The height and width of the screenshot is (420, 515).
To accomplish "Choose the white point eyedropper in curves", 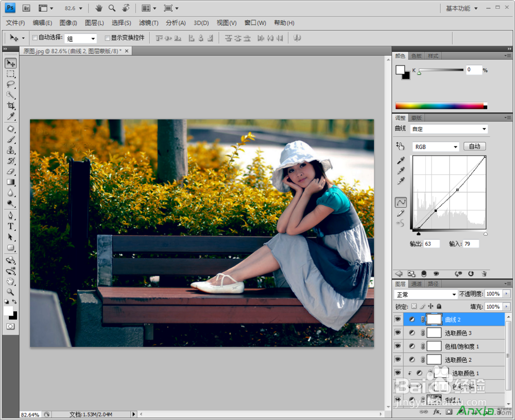I will (401, 181).
